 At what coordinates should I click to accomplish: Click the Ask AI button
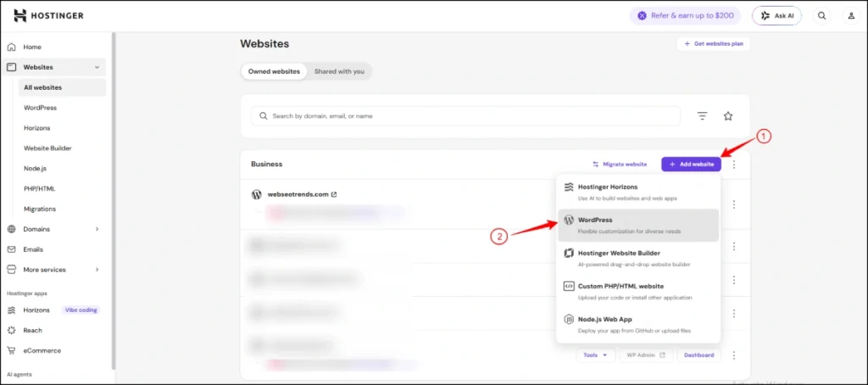pos(776,15)
